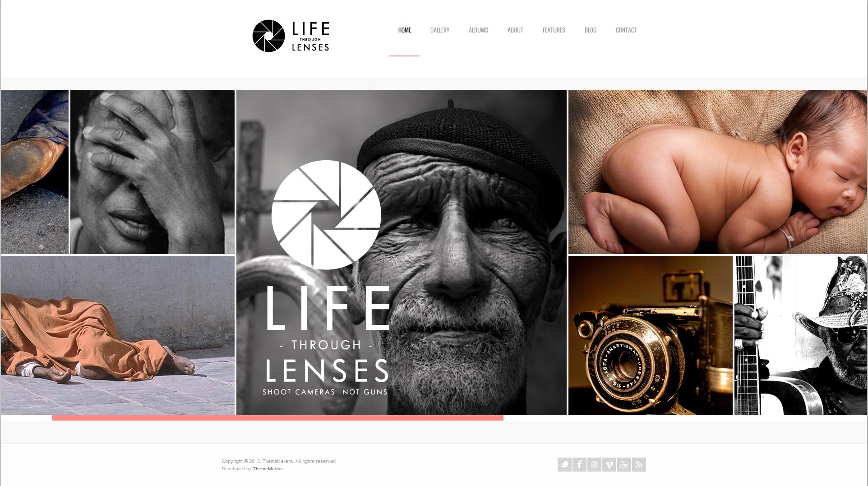Open the YouTube social icon
This screenshot has height=486, width=868.
coord(624,464)
